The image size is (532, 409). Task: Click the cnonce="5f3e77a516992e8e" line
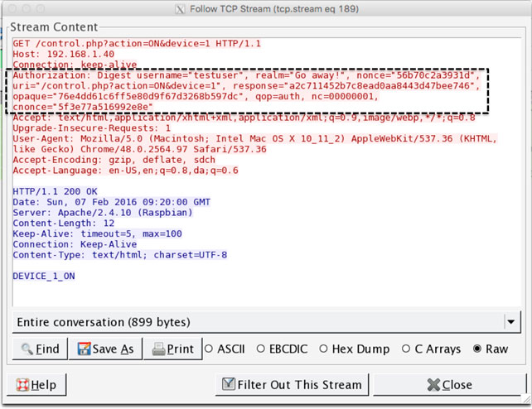click(83, 107)
